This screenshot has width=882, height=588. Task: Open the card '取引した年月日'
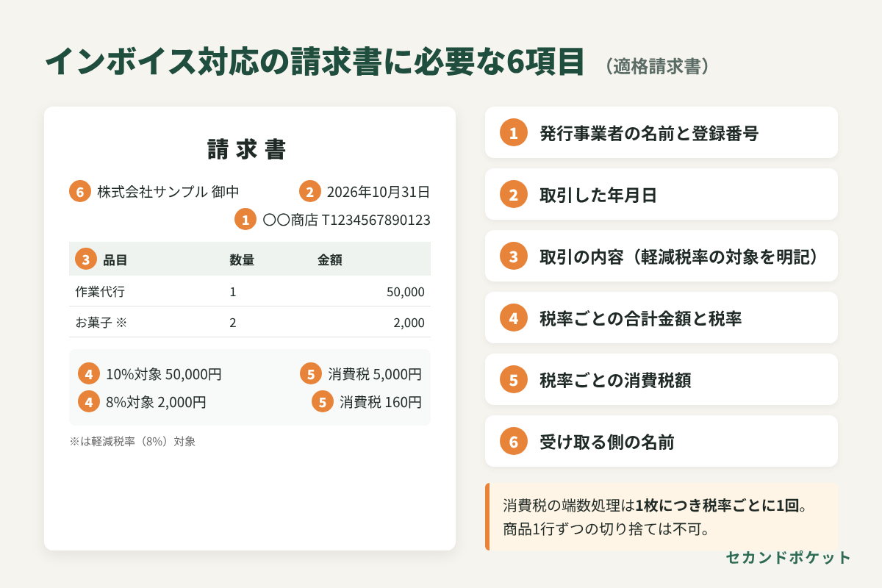[661, 194]
